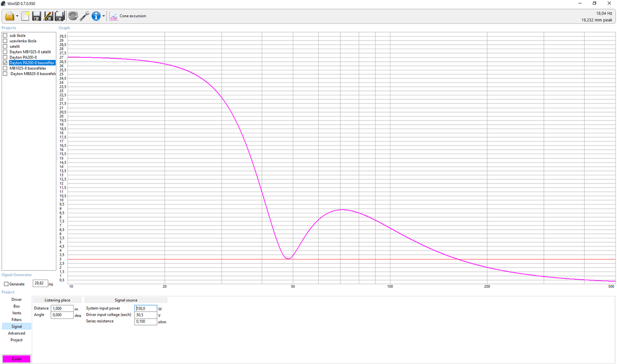
Task: Expand the open-project dropdown arrow
Action: tap(17, 16)
